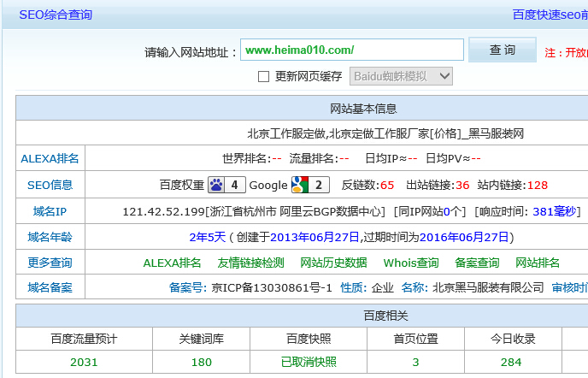Click the 百度流量预计 column header
588x378 pixels.
(x=84, y=339)
